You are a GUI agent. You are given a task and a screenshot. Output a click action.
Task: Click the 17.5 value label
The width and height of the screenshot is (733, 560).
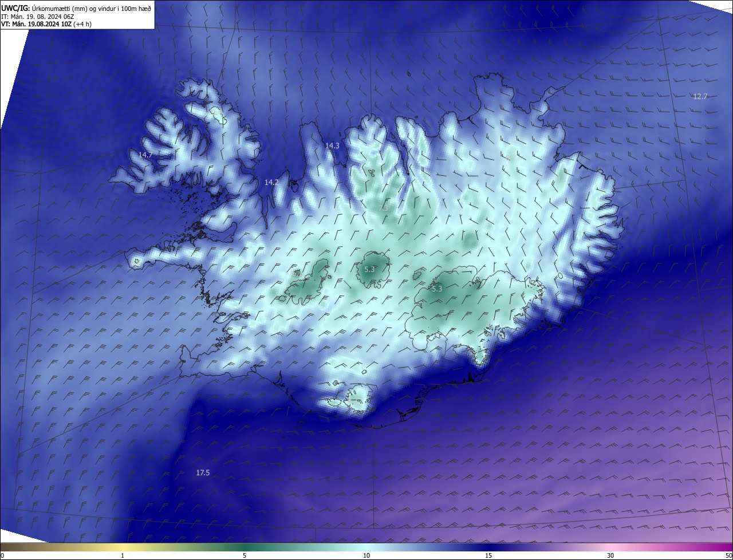[203, 473]
